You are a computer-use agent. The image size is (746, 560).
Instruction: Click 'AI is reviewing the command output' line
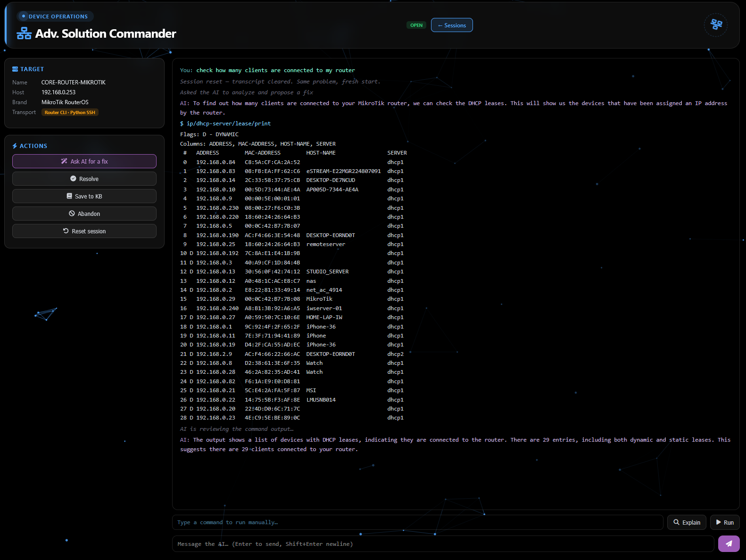pos(237,429)
